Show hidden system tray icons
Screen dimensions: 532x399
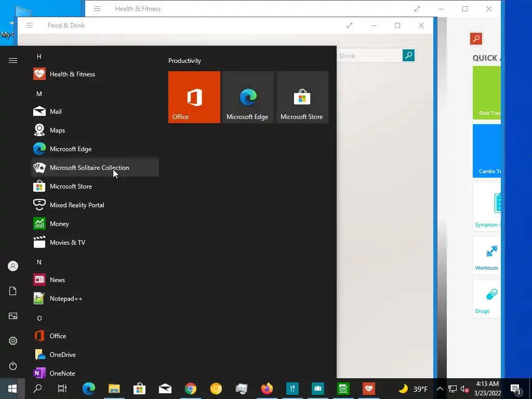point(440,389)
